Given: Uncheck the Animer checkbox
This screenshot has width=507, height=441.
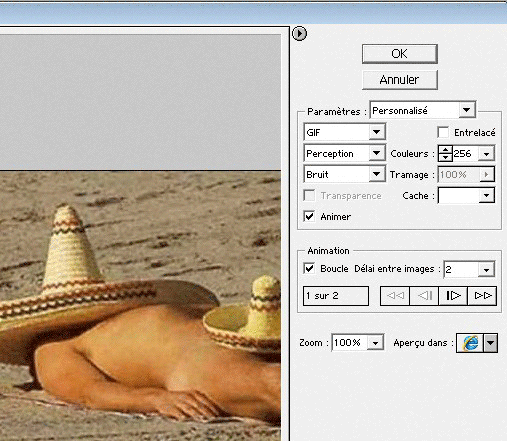Looking at the screenshot, I should 309,216.
